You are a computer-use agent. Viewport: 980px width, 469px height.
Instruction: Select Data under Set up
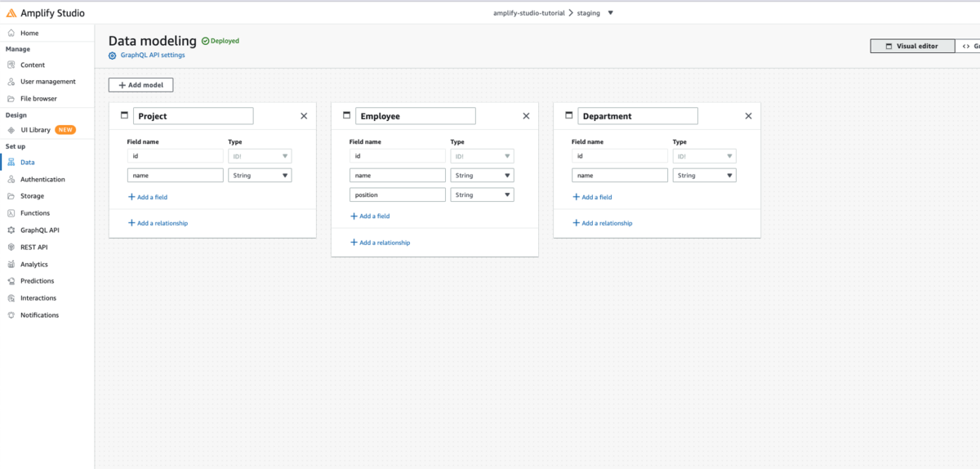click(x=27, y=163)
